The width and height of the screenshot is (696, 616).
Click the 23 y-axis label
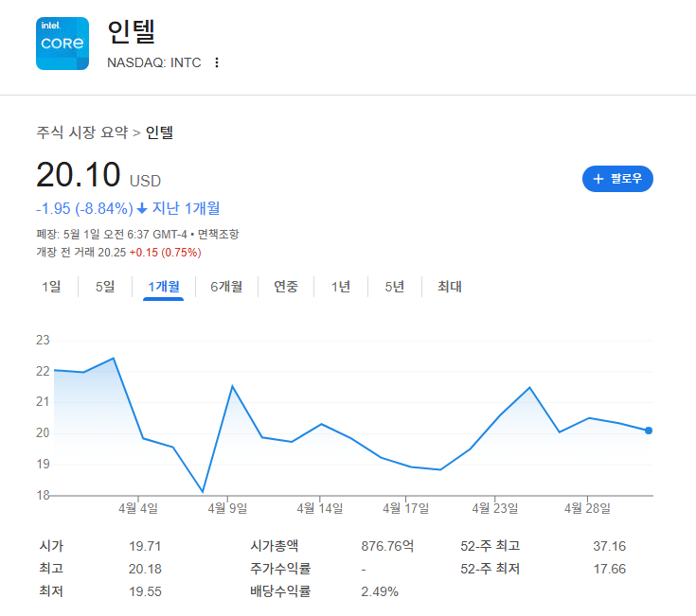tap(43, 340)
